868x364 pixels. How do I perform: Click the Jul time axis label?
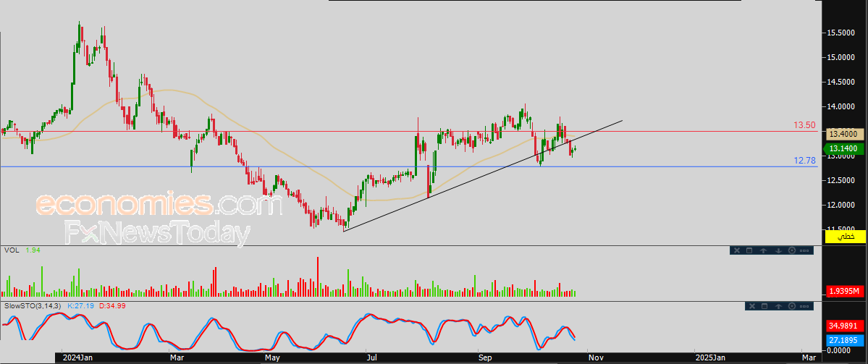(371, 358)
